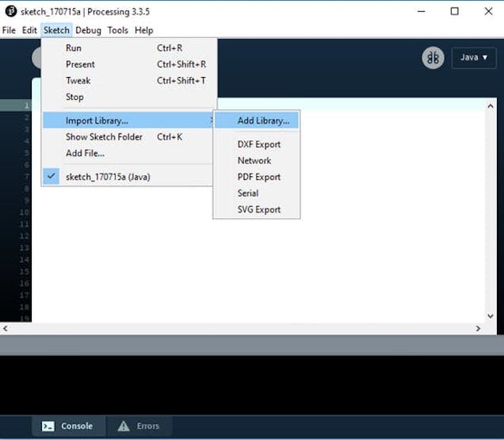Click the horizontal scroll left arrow
504x440 pixels.
[5, 328]
